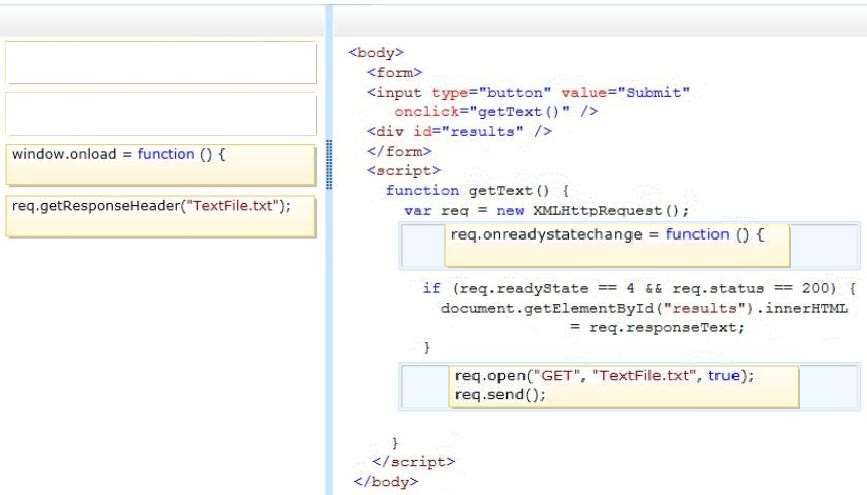
Task: Click the document.getElementById("results").innerHTML line
Action: (644, 308)
